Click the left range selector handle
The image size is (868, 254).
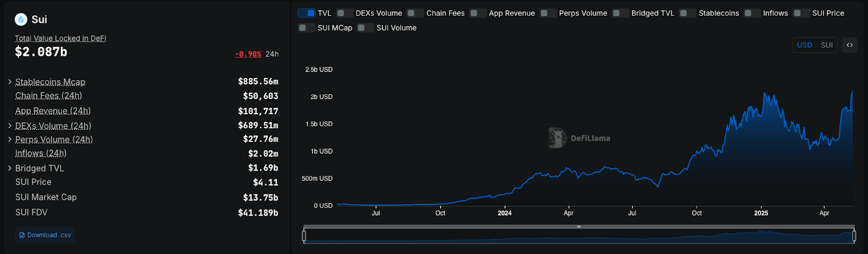pos(304,236)
